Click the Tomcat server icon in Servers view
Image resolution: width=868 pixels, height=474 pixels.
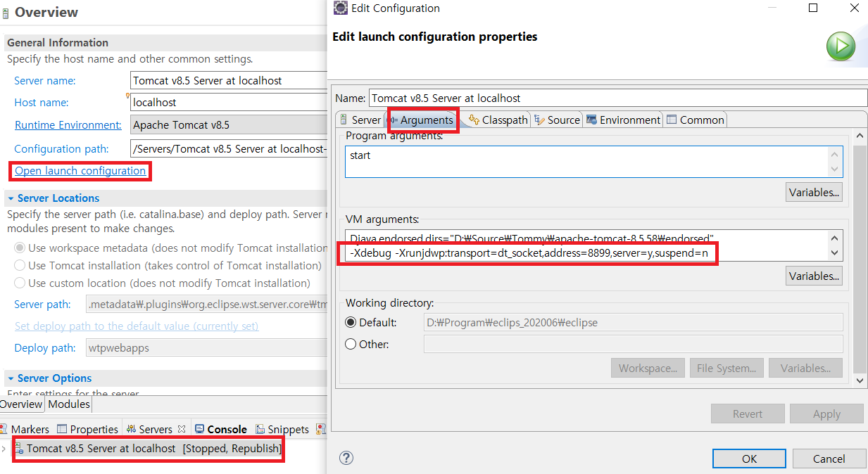tap(20, 449)
